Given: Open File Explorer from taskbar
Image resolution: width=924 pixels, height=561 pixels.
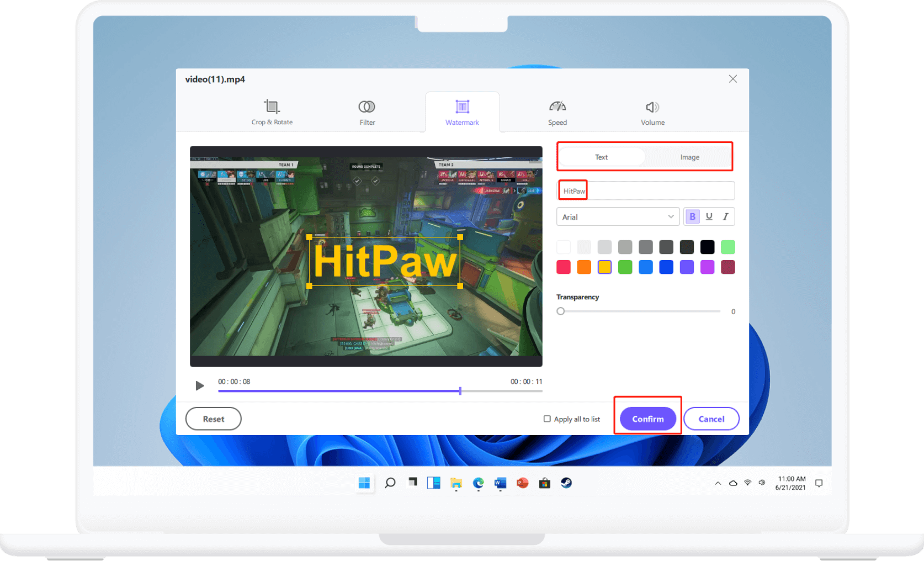Looking at the screenshot, I should 456,483.
